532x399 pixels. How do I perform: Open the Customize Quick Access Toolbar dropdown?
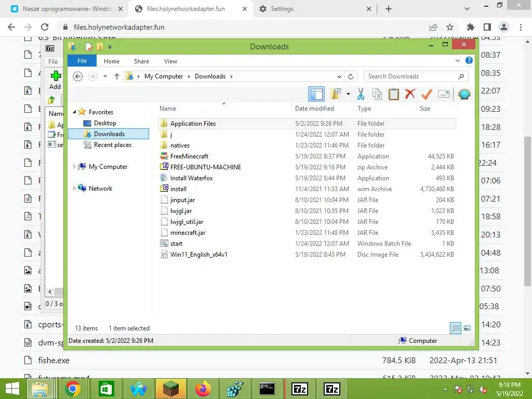click(x=110, y=47)
